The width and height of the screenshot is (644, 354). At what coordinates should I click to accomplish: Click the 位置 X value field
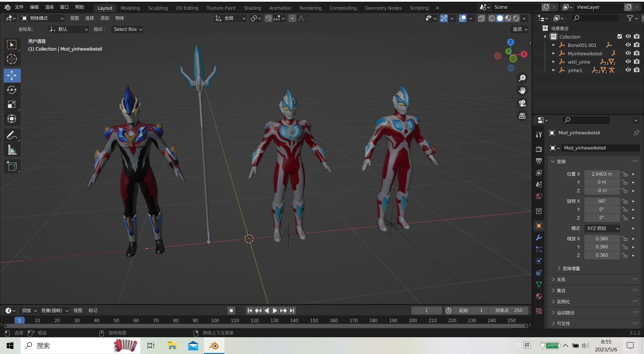(x=602, y=174)
